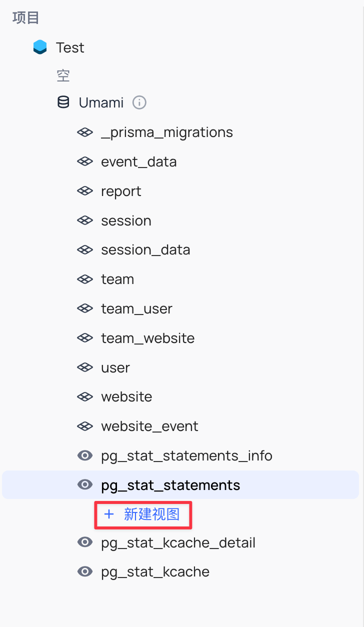
Task: Click the table icon beside session_data
Action: point(85,250)
